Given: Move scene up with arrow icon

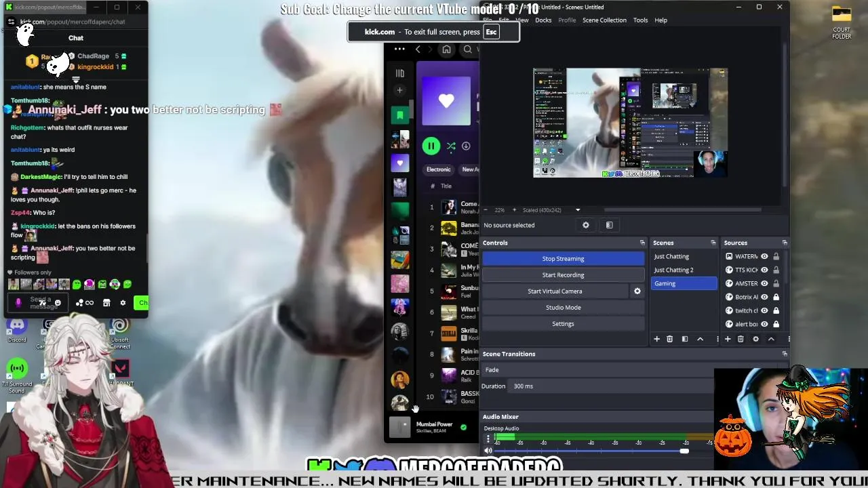Looking at the screenshot, I should (x=700, y=339).
